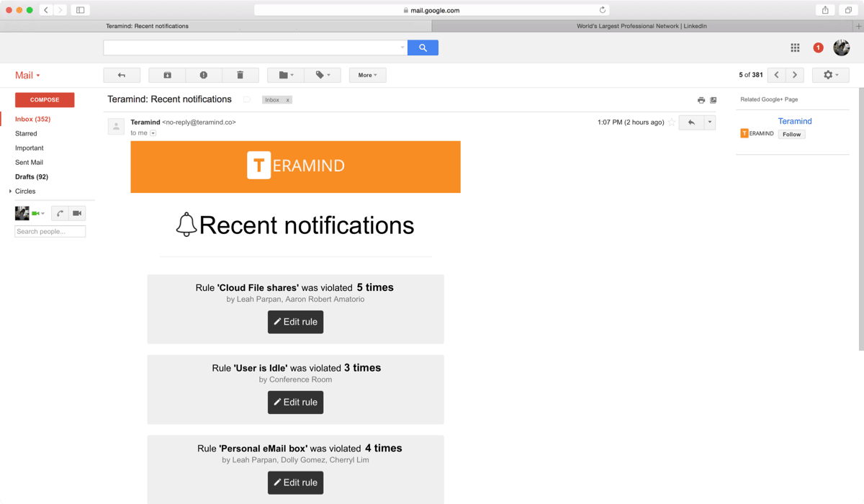Edit rule for Cloud File shares
Viewport: 864px width, 504px height.
pos(295,322)
